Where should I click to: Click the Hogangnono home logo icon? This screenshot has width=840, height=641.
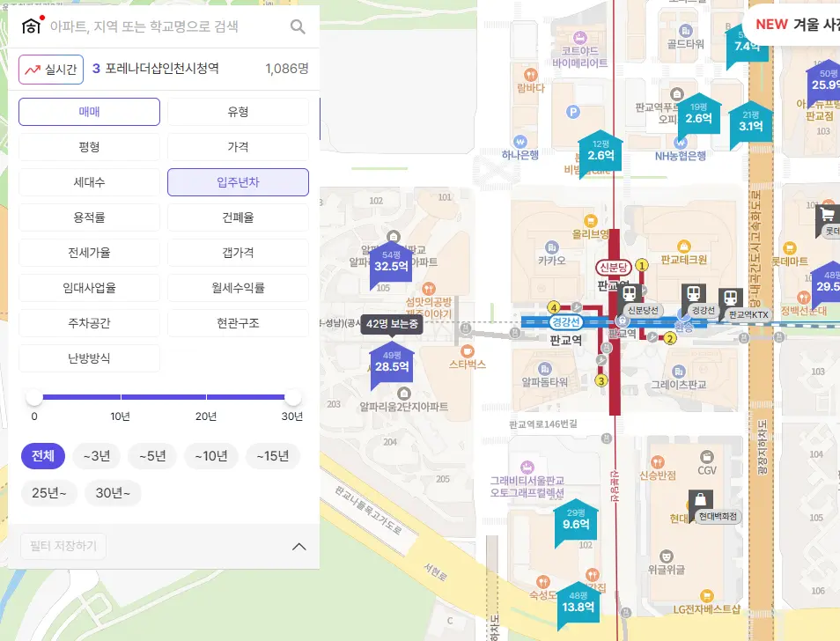(32, 26)
